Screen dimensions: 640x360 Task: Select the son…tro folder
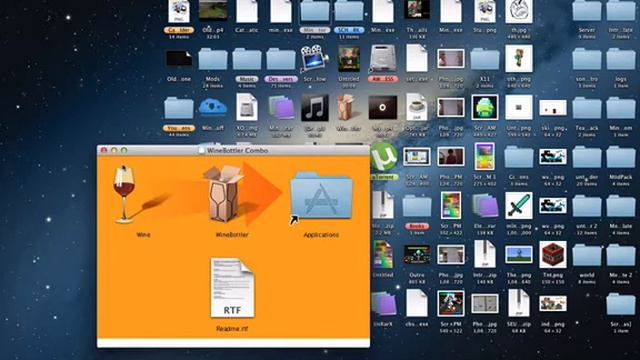pyautogui.click(x=587, y=60)
